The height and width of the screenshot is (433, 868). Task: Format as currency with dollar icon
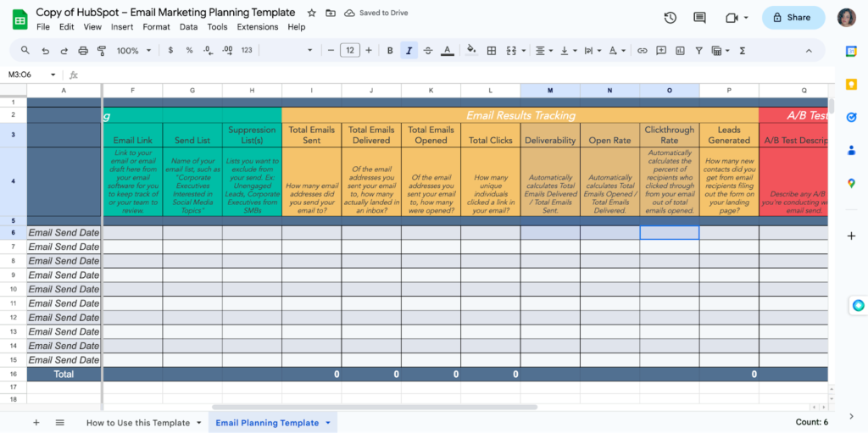pyautogui.click(x=170, y=50)
